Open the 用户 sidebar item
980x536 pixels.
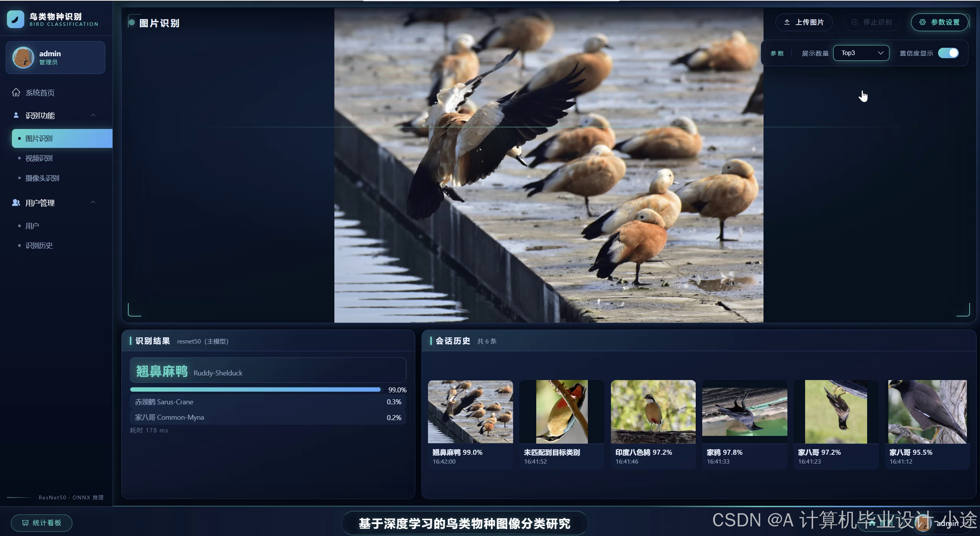click(32, 226)
